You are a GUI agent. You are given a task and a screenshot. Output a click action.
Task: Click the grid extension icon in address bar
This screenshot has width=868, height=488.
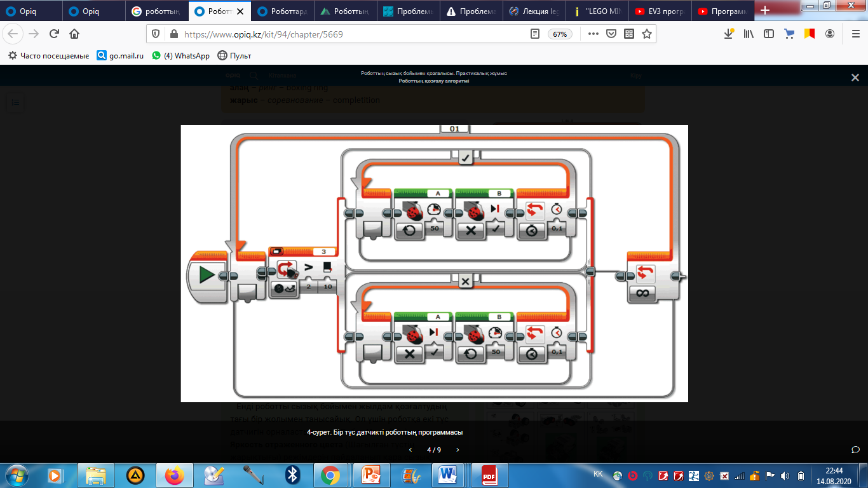click(629, 34)
